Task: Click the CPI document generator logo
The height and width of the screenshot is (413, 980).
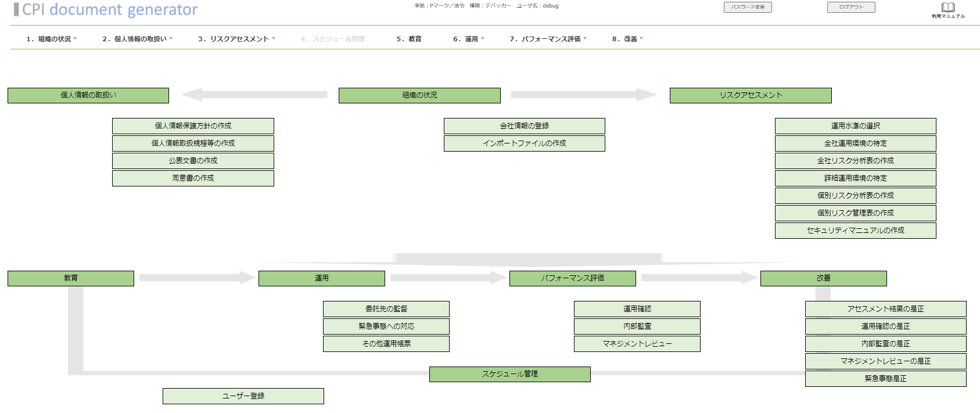Action: [106, 10]
